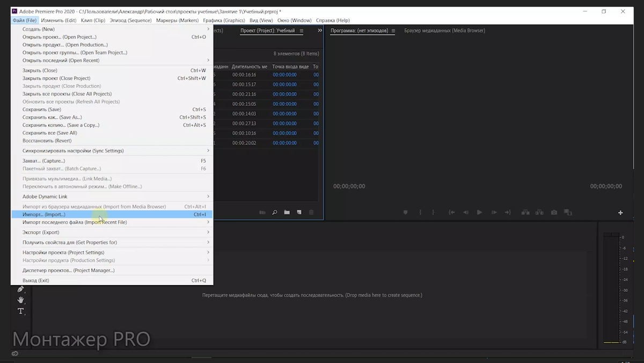Select the Type tool

tap(21, 311)
